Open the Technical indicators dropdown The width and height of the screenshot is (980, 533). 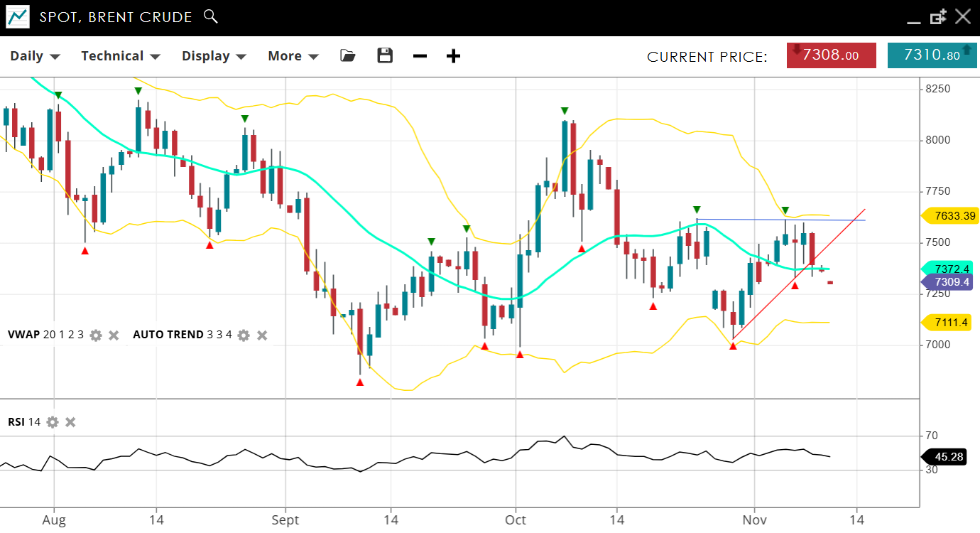coord(120,56)
